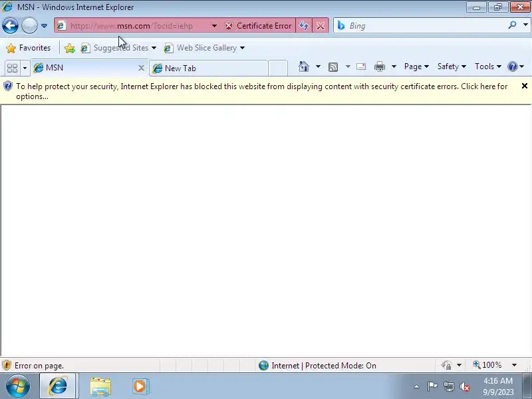
Task: Click the Internet Explorer taskbar icon
Action: [x=59, y=386]
